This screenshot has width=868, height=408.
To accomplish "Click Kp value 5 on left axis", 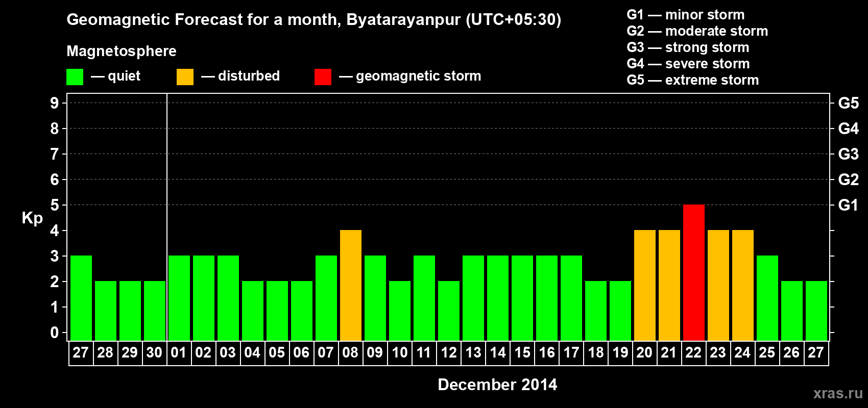I will click(x=55, y=205).
